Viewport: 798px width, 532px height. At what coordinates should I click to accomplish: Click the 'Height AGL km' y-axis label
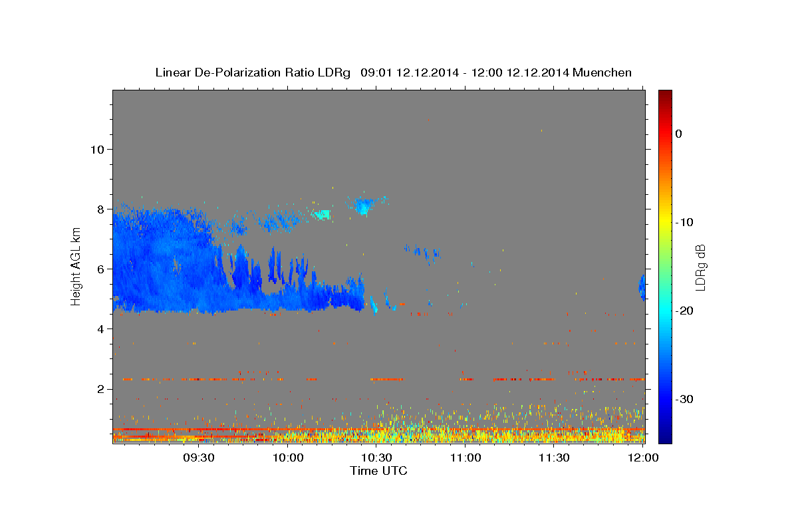click(x=76, y=268)
